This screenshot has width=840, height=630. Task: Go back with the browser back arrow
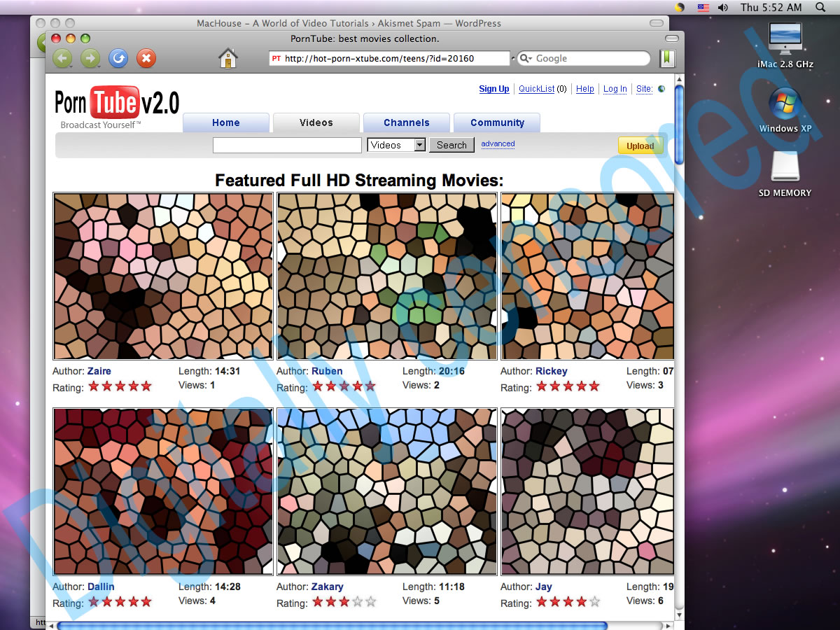62,58
